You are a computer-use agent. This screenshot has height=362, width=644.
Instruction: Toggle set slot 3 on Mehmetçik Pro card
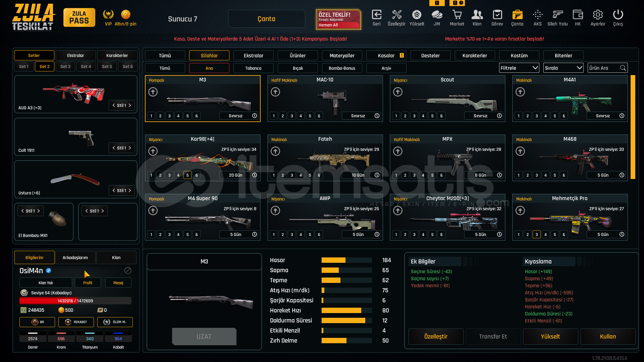point(537,235)
